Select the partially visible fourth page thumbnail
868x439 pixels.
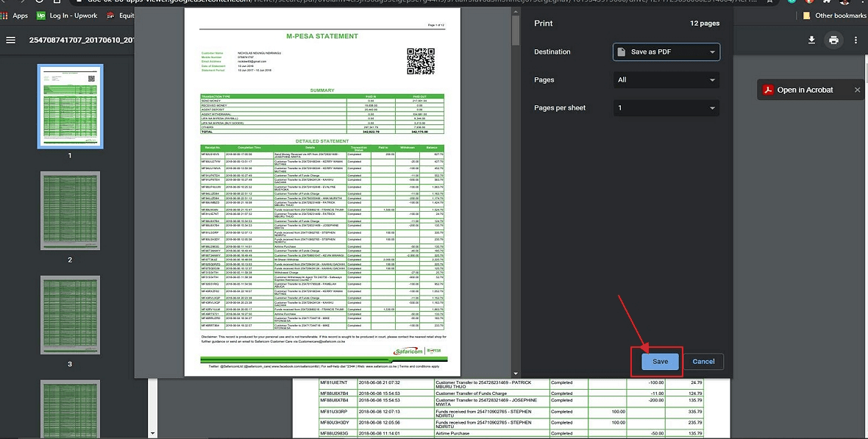coord(71,409)
